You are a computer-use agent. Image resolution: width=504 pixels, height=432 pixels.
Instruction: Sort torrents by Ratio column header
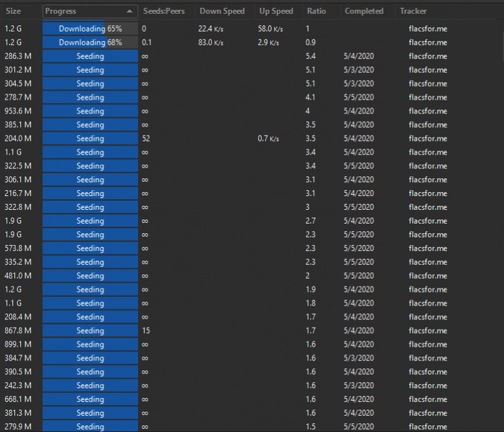click(x=316, y=11)
